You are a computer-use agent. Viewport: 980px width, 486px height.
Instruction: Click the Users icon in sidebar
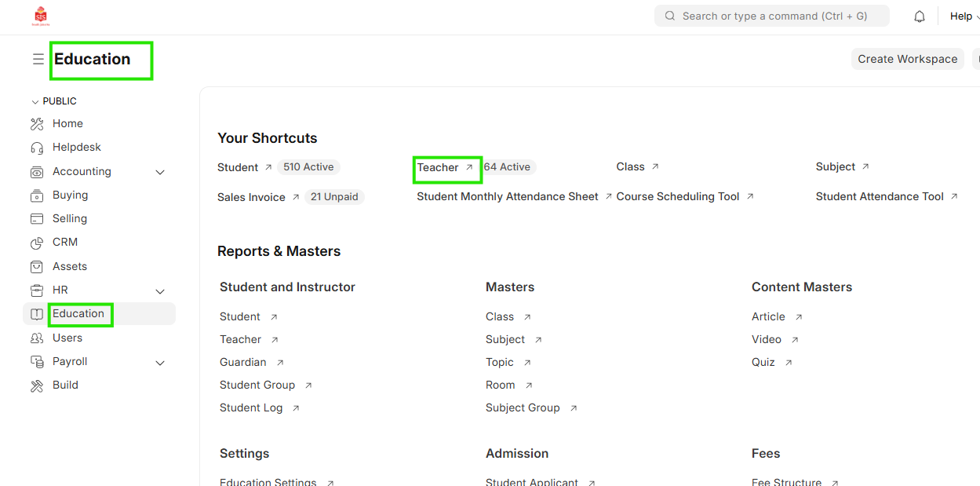[37, 338]
